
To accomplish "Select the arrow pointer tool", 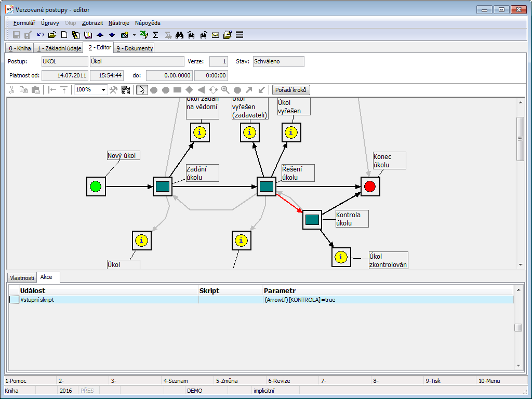I will point(142,90).
